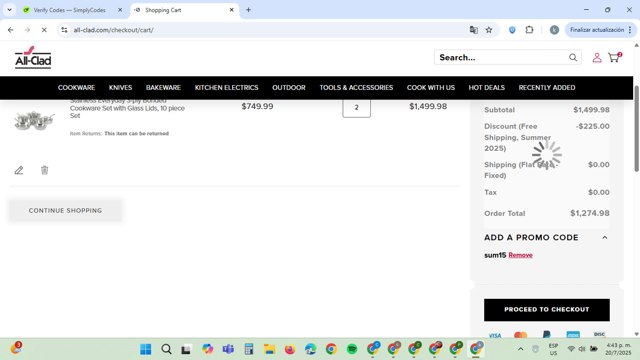This screenshot has width=640, height=360.
Task: Bookmark this page with star icon
Action: (x=489, y=30)
